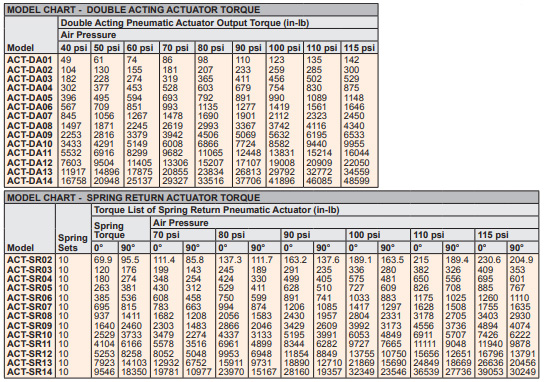Click the ACT-SR09 model label

(29, 326)
